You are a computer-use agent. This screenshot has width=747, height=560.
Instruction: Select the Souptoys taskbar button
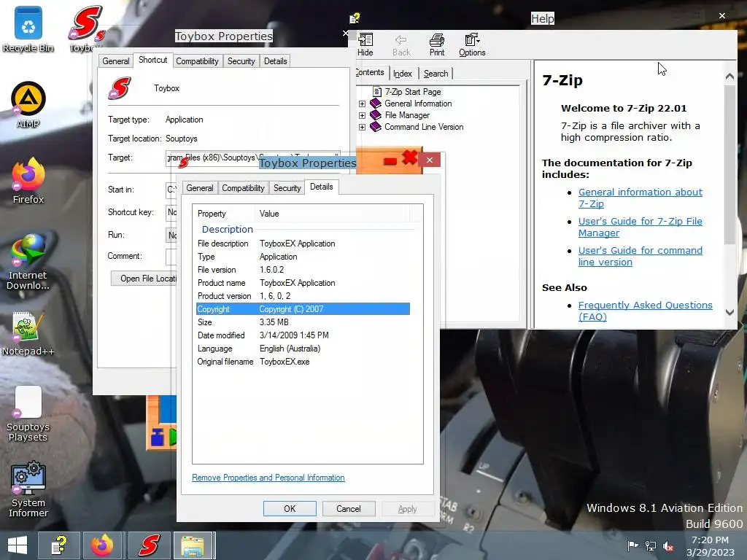pyautogui.click(x=149, y=545)
